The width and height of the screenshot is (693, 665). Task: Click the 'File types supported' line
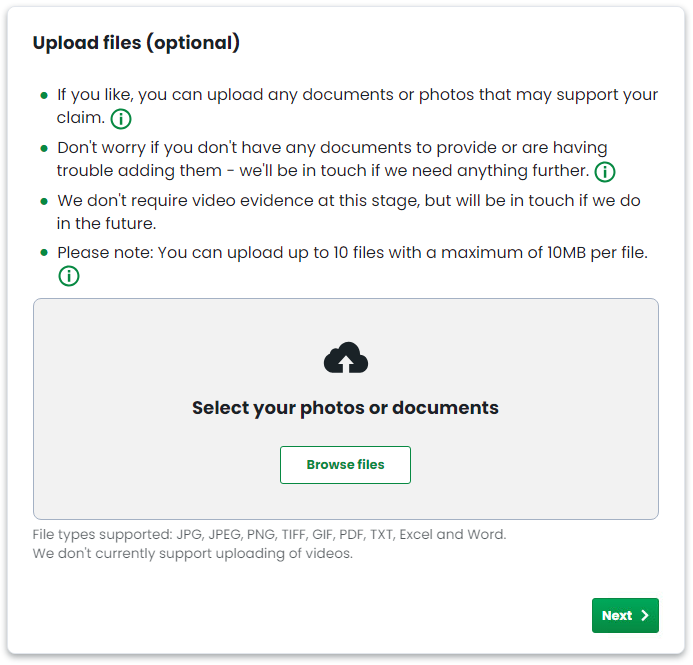point(269,534)
